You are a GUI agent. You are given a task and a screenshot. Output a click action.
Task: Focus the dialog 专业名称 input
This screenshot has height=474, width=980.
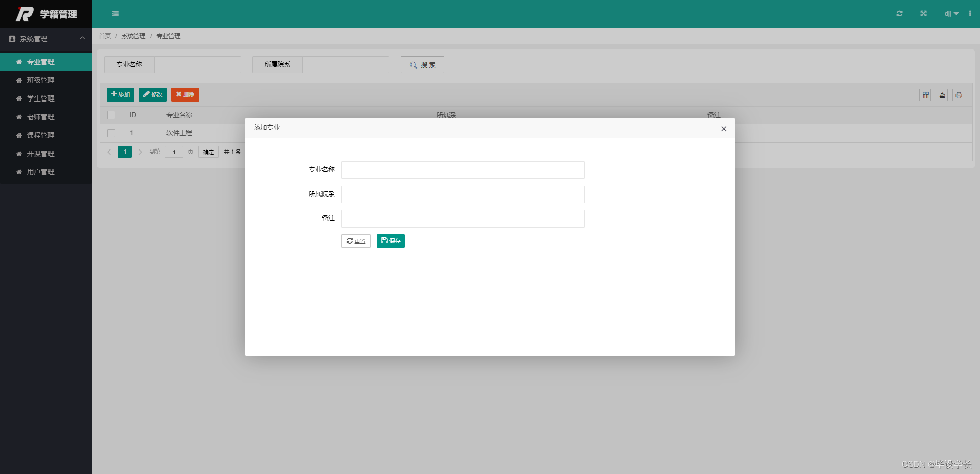[x=463, y=170]
